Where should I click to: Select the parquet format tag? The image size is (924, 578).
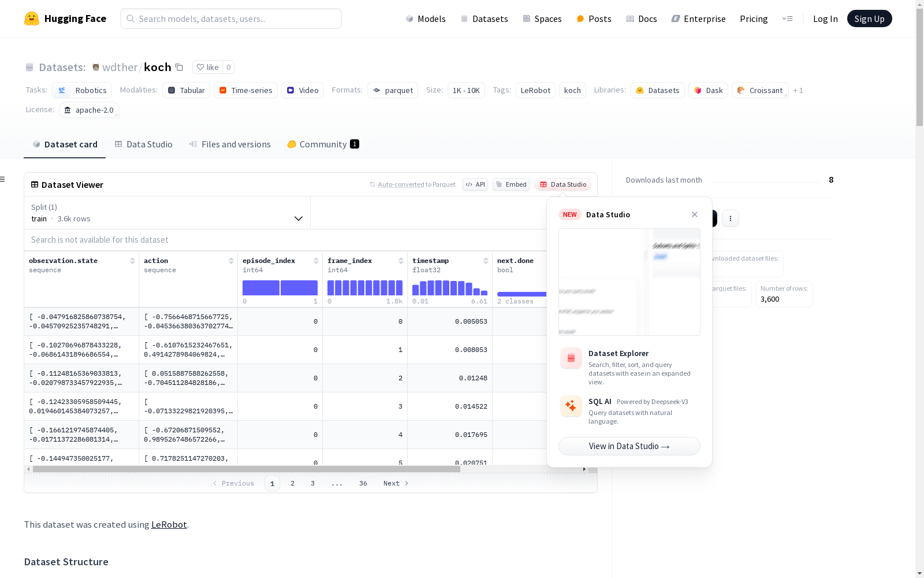pyautogui.click(x=393, y=90)
